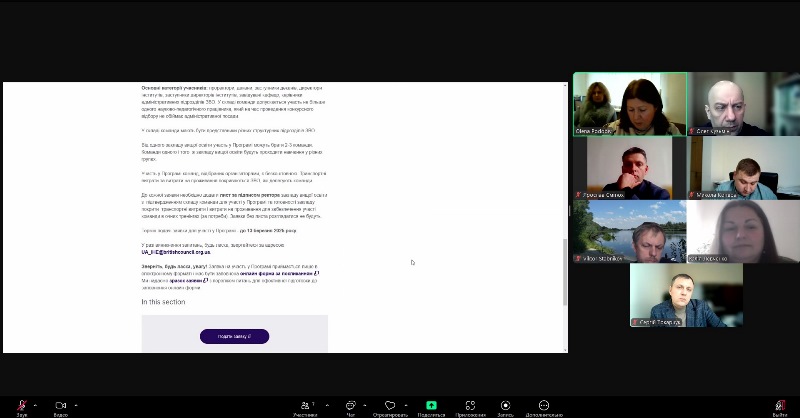The width and height of the screenshot is (800, 418).
Task: Open the sample application link
Action: (189, 281)
